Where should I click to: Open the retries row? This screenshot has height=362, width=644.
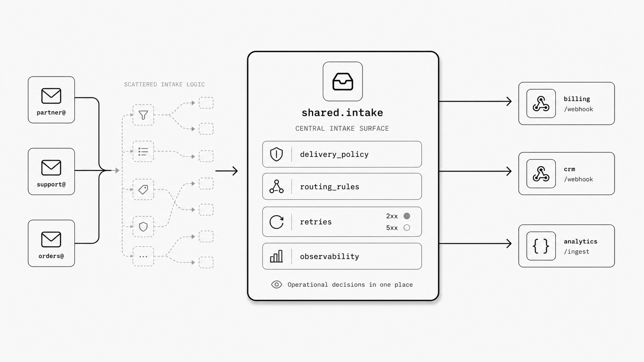click(x=342, y=222)
